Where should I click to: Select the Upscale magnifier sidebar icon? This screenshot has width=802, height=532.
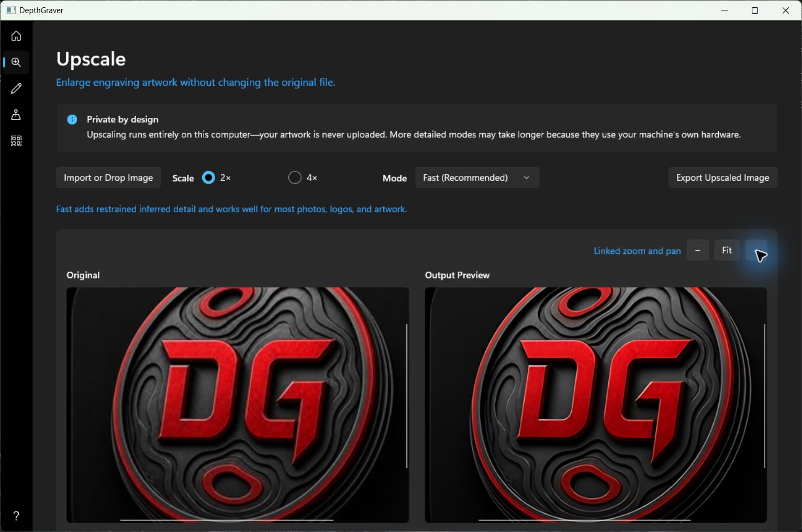click(x=16, y=62)
